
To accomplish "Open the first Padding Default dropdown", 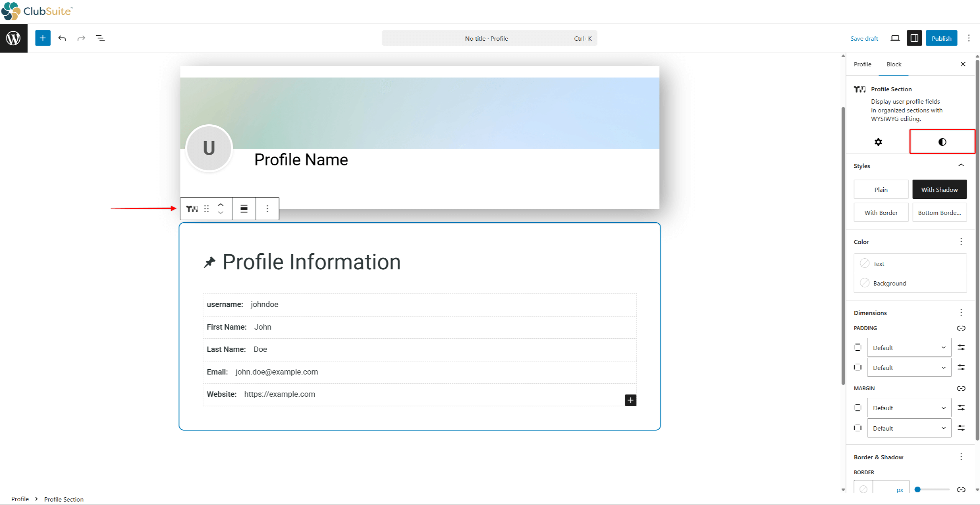I will point(909,348).
